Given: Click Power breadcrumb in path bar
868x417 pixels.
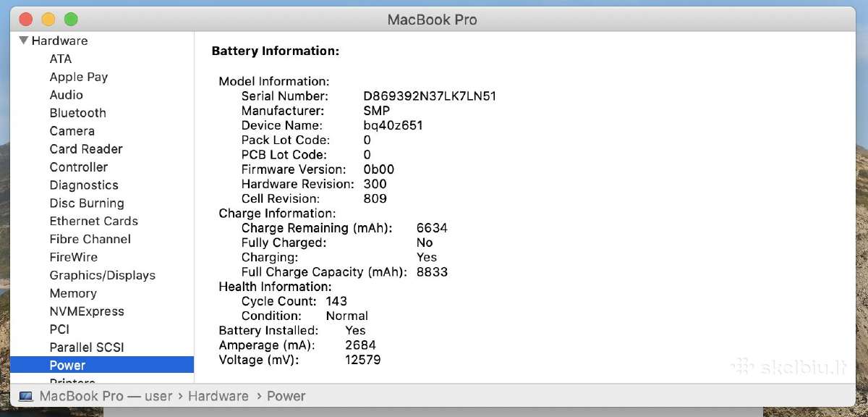Looking at the screenshot, I should click(x=286, y=397).
